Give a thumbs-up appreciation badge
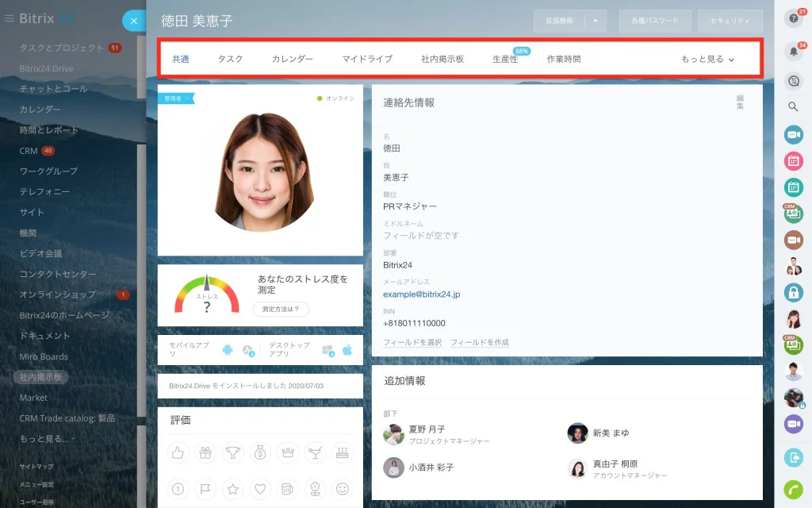Viewport: 812px width, 508px height. pyautogui.click(x=178, y=452)
